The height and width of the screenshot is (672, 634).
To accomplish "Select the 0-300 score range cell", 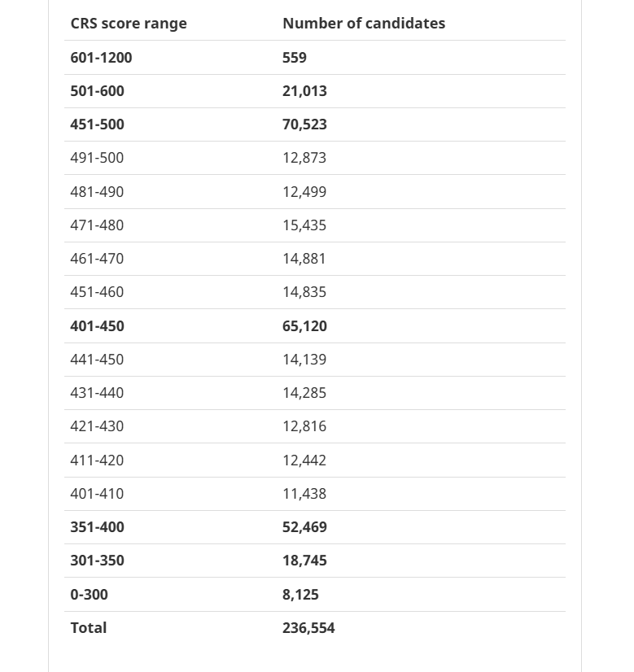I will click(x=89, y=595).
